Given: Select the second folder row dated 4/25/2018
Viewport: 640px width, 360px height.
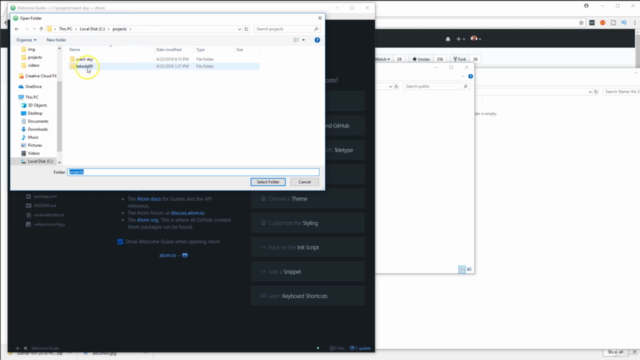Looking at the screenshot, I should point(163,66).
